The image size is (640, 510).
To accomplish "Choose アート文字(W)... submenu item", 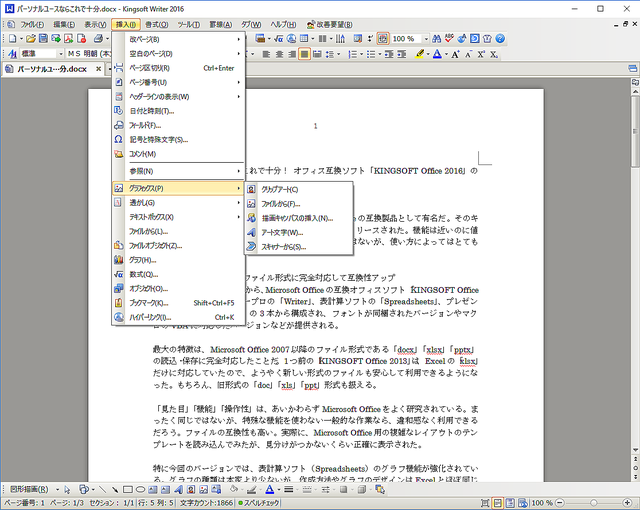I will pyautogui.click(x=299, y=233).
